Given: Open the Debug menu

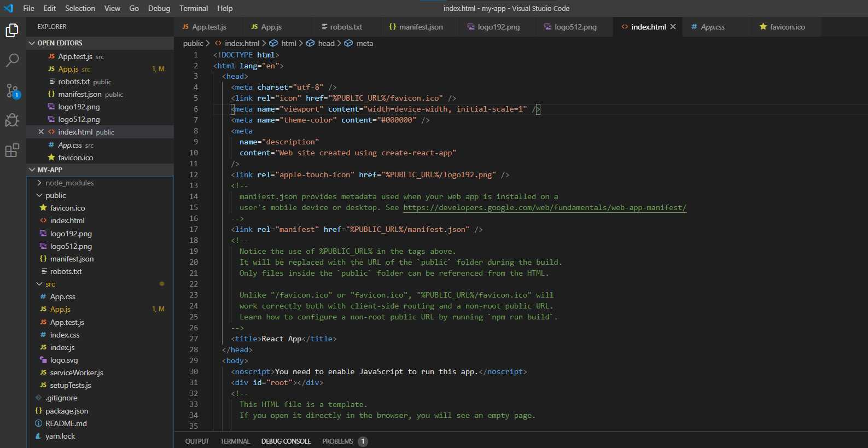Looking at the screenshot, I should coord(159,8).
